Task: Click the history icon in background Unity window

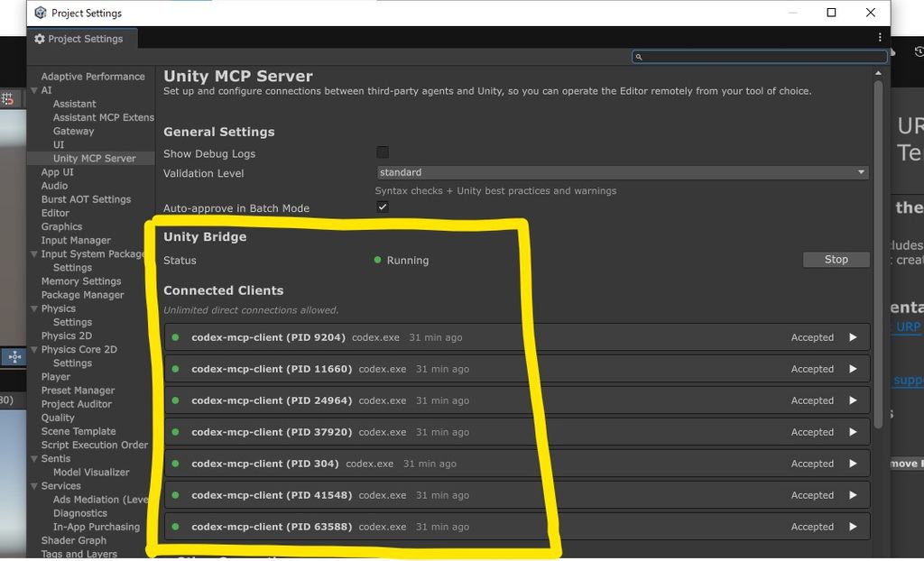Action: pyautogui.click(x=919, y=51)
